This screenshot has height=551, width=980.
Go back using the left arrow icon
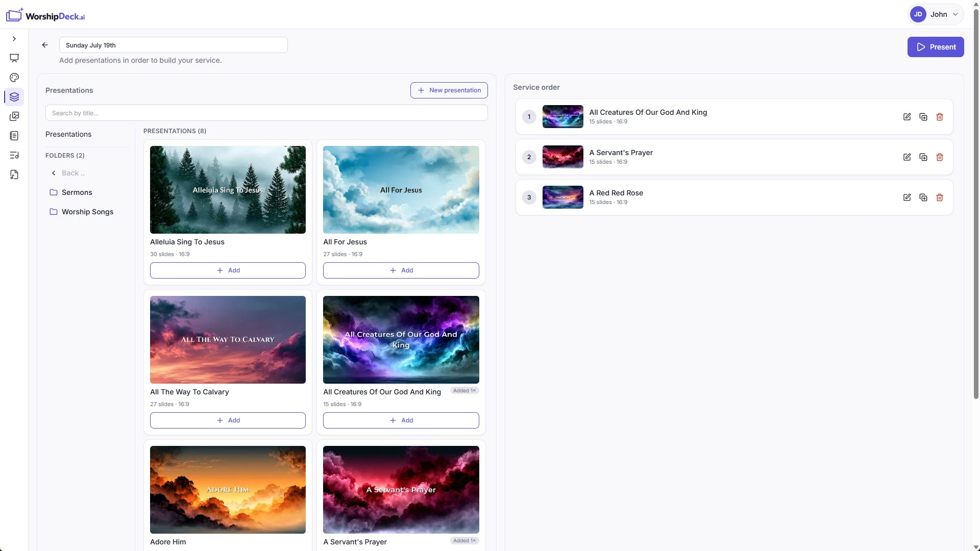[x=45, y=45]
